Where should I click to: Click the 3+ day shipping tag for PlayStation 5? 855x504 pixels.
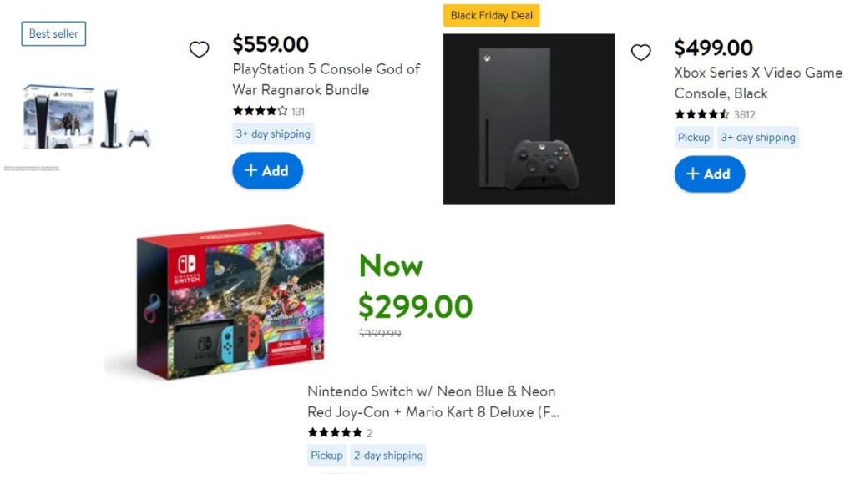273,134
